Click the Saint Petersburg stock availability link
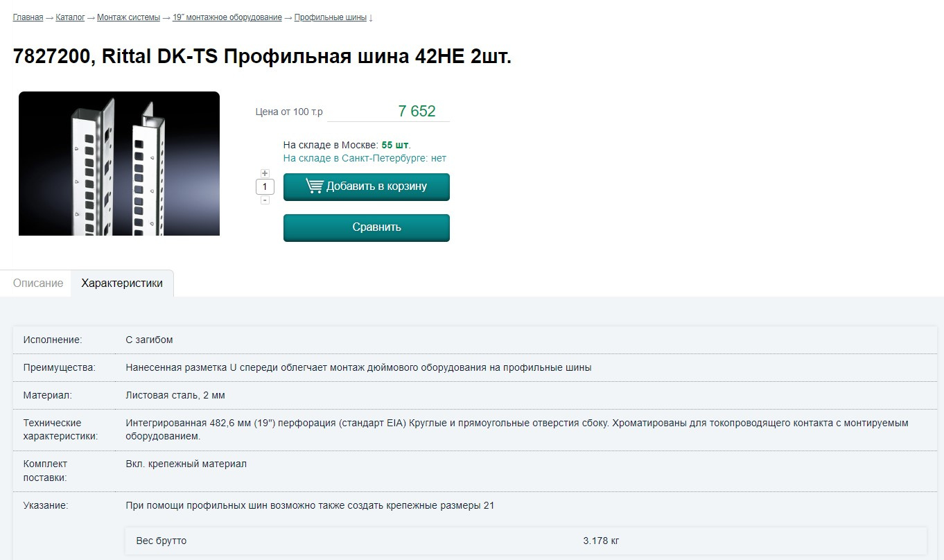This screenshot has height=560, width=944. 365,158
